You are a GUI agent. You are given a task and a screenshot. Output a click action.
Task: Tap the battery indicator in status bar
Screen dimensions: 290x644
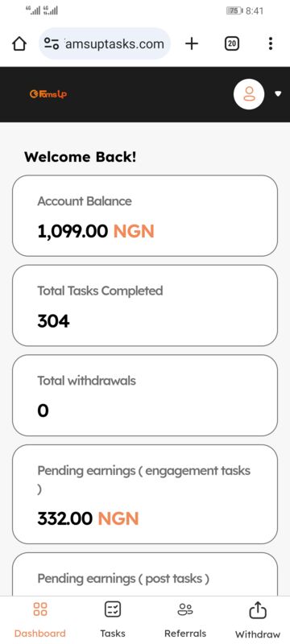point(234,10)
